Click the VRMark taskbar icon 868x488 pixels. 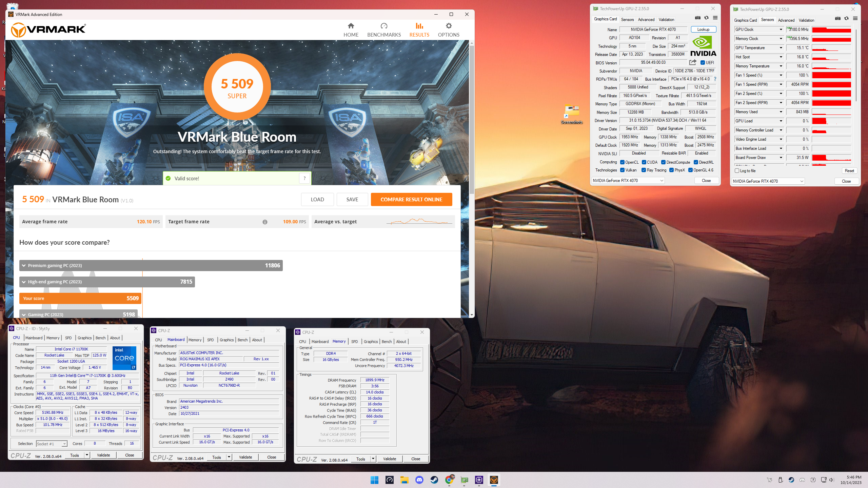(494, 480)
